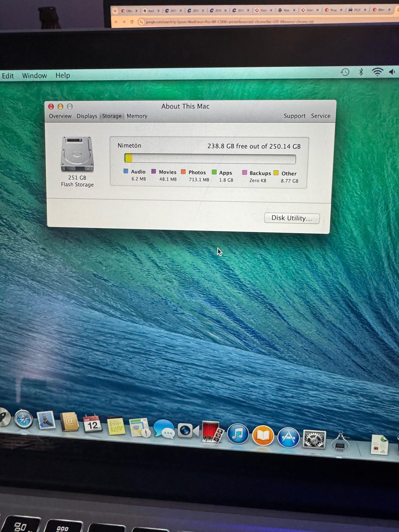Open Chrome tab search dropdown arrow
This screenshot has width=399, height=532.
115,11
